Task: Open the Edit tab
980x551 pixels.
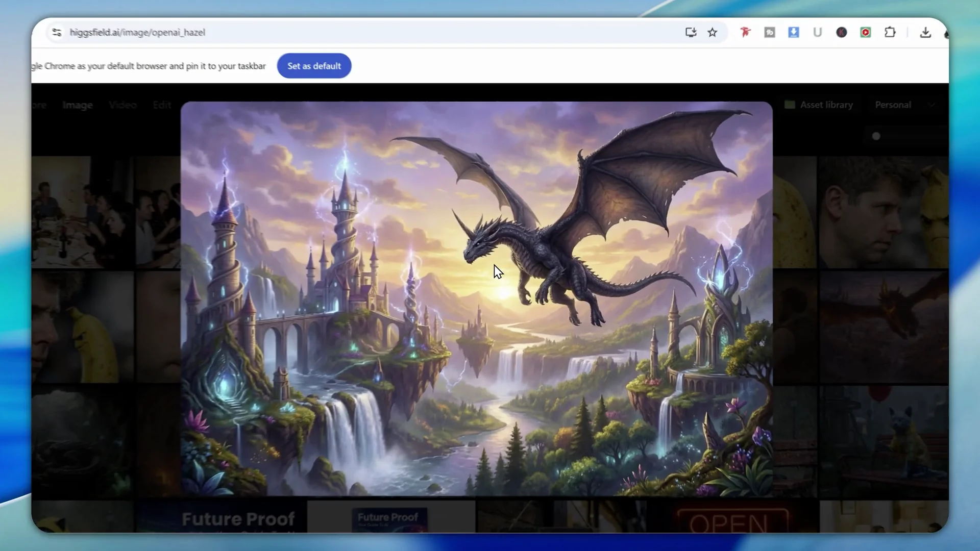Action: click(162, 105)
